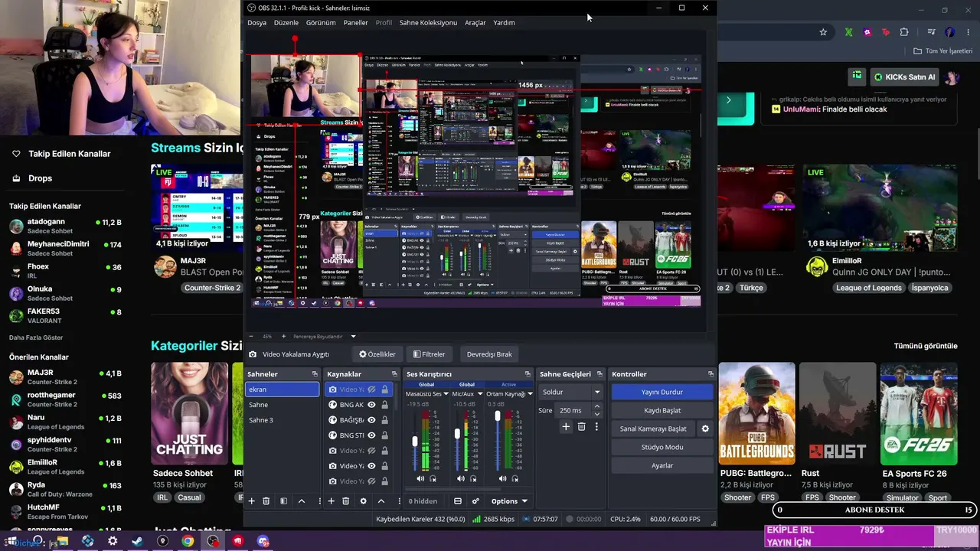Viewport: 980px width, 551px height.
Task: Open the Araçlar menu
Action: 475,23
